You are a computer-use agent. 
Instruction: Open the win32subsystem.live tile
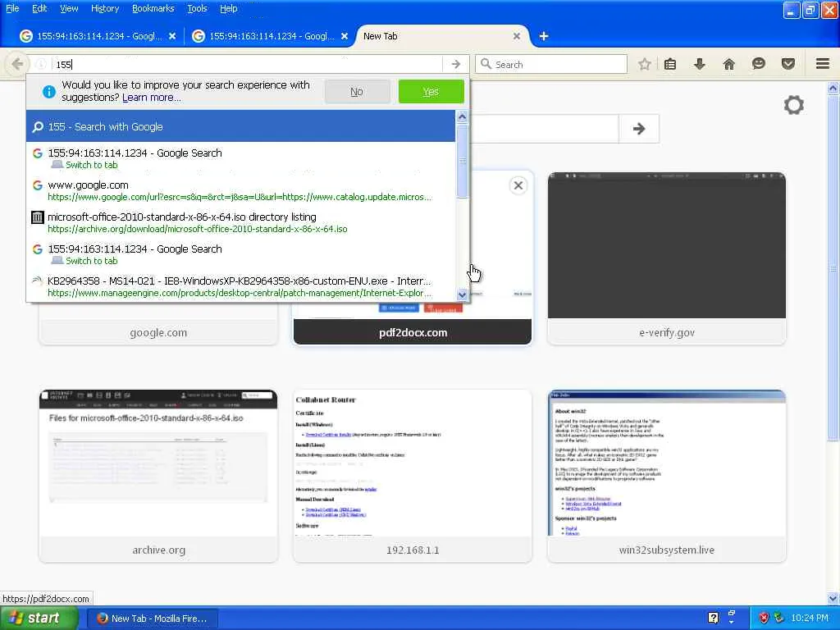666,476
